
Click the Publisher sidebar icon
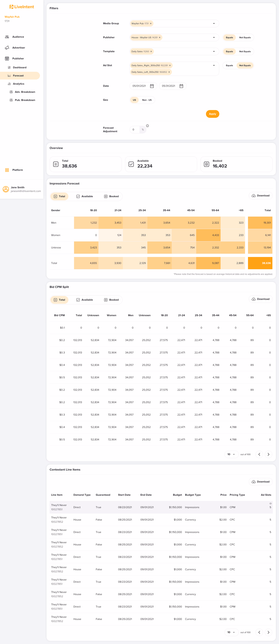[7, 59]
